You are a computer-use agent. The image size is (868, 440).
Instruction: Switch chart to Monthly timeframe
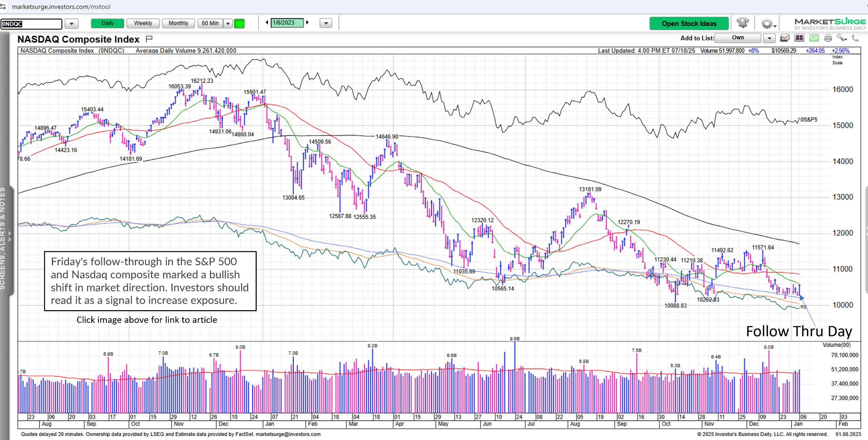178,23
